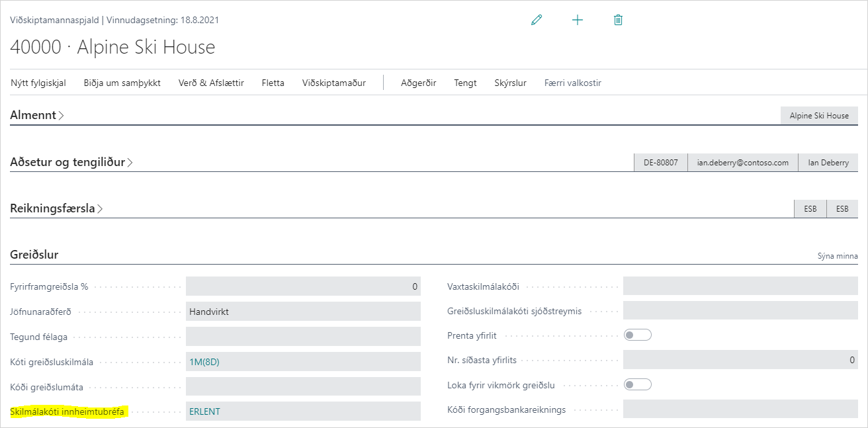The width and height of the screenshot is (868, 428).
Task: Open the Aðgerðir menu
Action: (x=418, y=83)
